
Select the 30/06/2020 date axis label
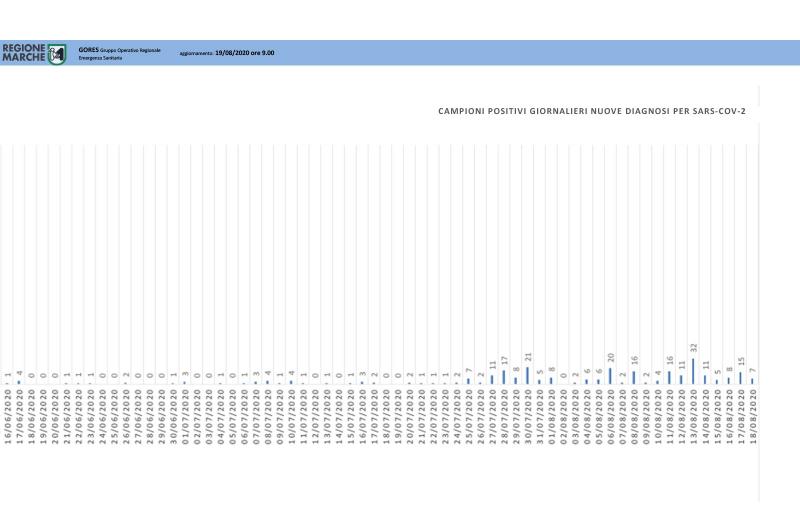click(x=173, y=415)
